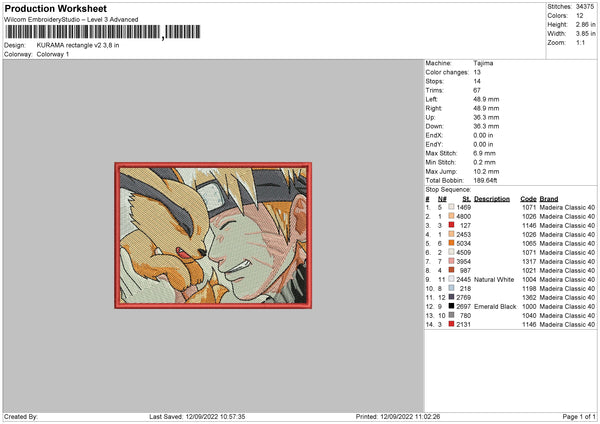Click the Color changes value '13'
Image resolution: width=600 pixels, height=424 pixels.
click(x=477, y=72)
